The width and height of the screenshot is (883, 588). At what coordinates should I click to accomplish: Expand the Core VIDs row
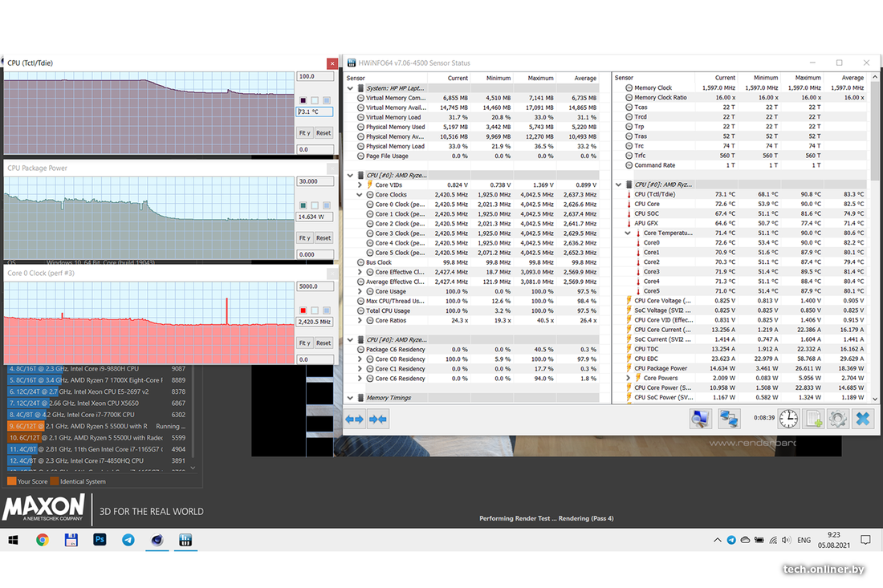(360, 185)
